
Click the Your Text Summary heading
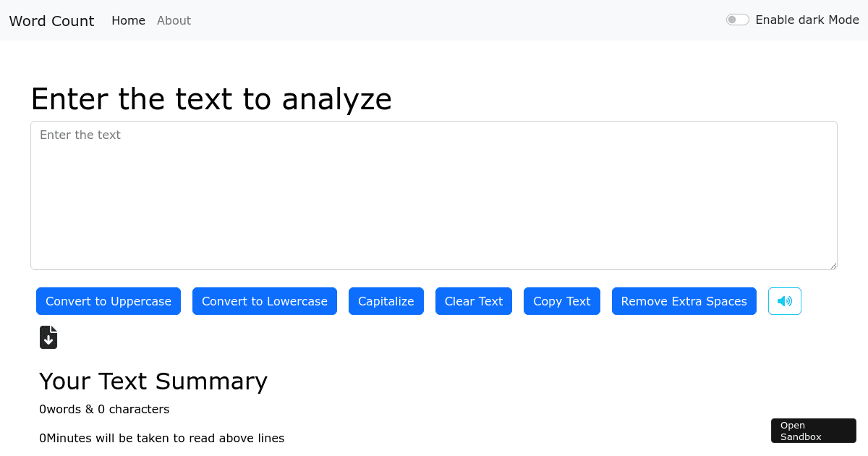153,381
